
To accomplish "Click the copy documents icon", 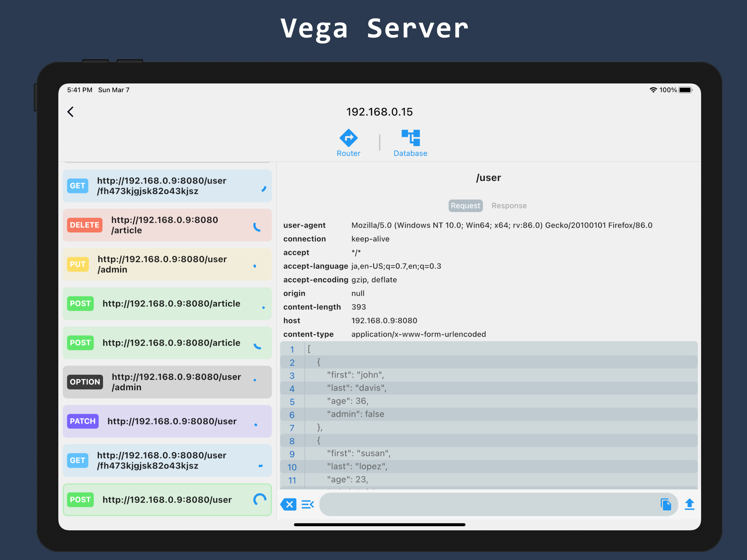I will [x=666, y=504].
